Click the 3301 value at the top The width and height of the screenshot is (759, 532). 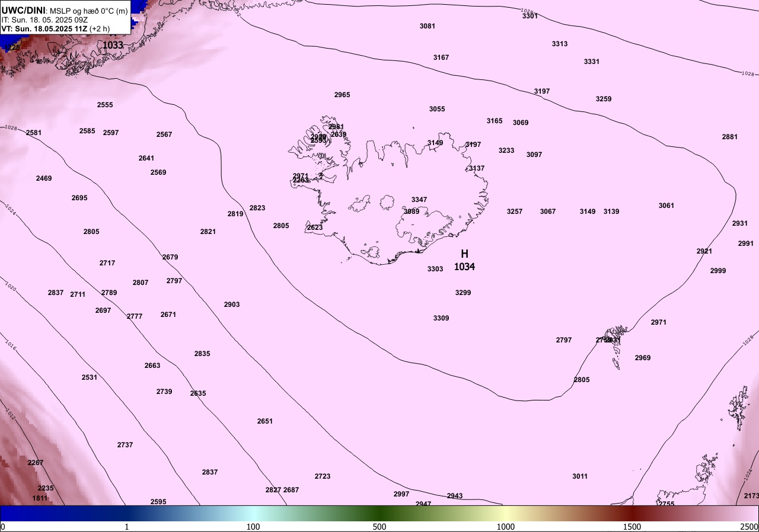[x=530, y=16]
